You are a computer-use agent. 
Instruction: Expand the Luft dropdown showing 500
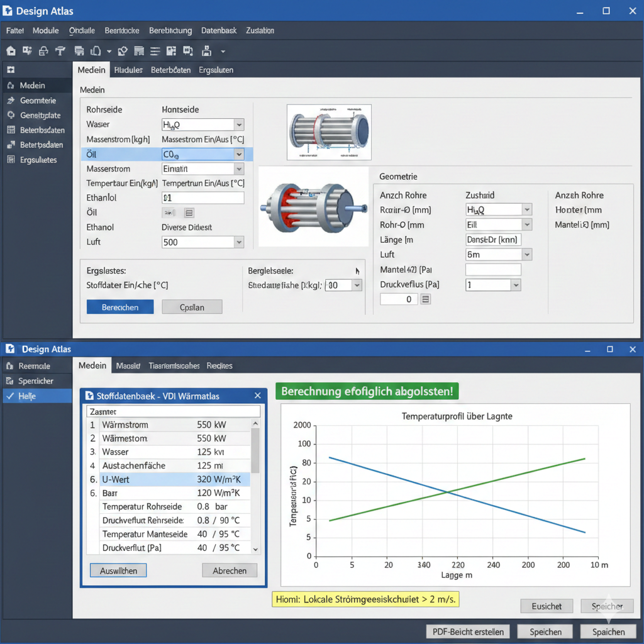tap(238, 242)
